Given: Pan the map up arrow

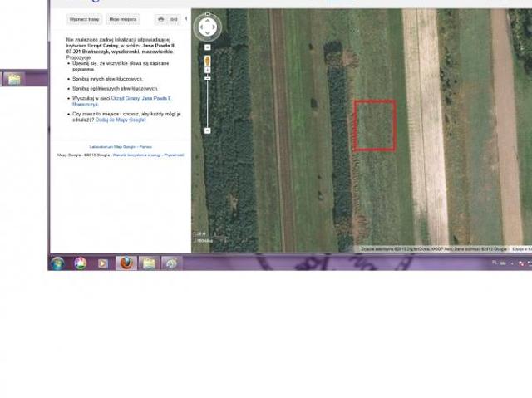Looking at the screenshot, I should (x=208, y=21).
